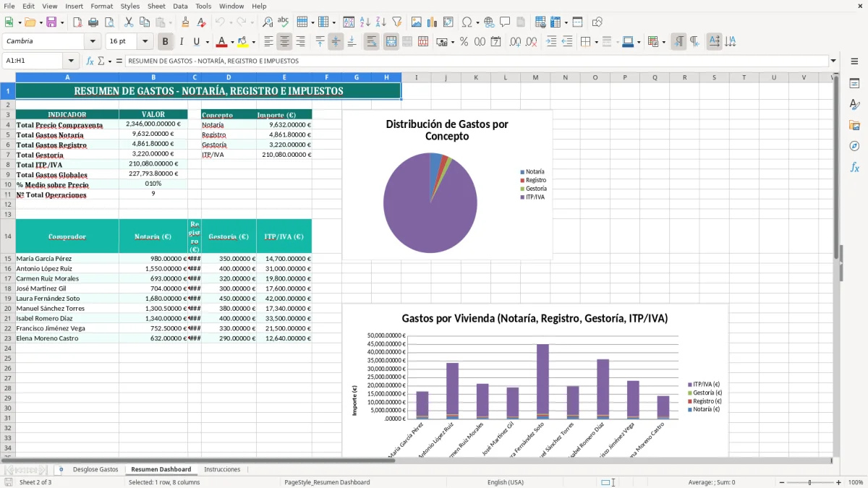This screenshot has height=488, width=868.
Task: Open Print Preview from the toolbar
Action: [x=108, y=22]
